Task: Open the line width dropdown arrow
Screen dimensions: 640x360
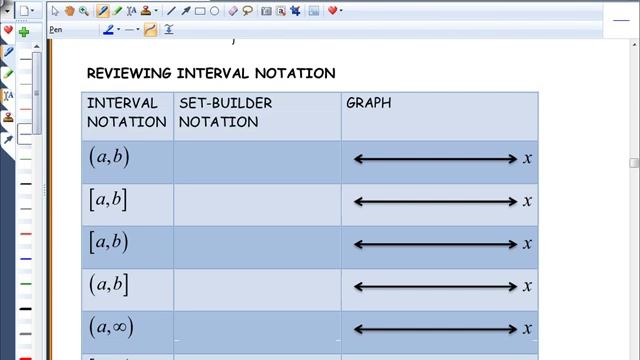Action: click(x=138, y=29)
